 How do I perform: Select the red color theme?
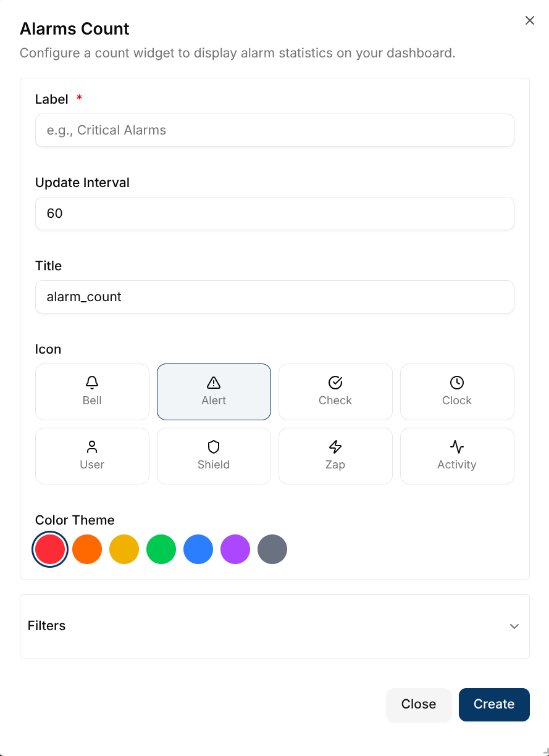click(50, 549)
